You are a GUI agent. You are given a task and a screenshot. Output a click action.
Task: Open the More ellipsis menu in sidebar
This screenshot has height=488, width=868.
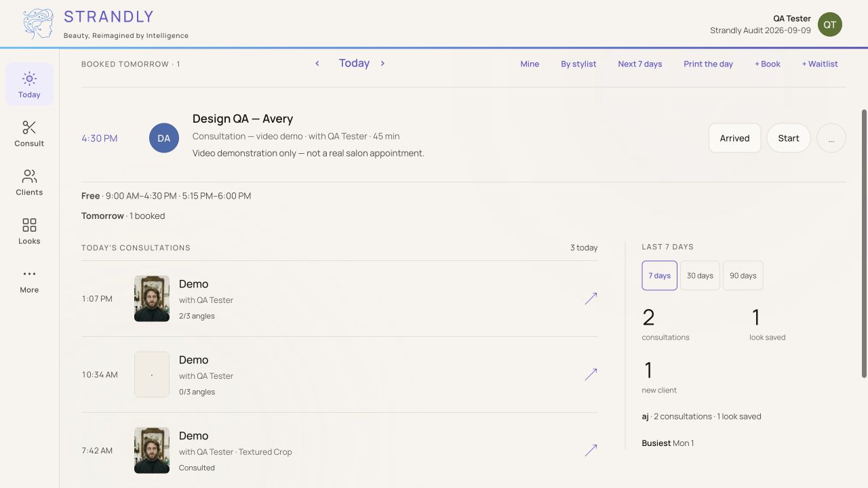point(29,274)
